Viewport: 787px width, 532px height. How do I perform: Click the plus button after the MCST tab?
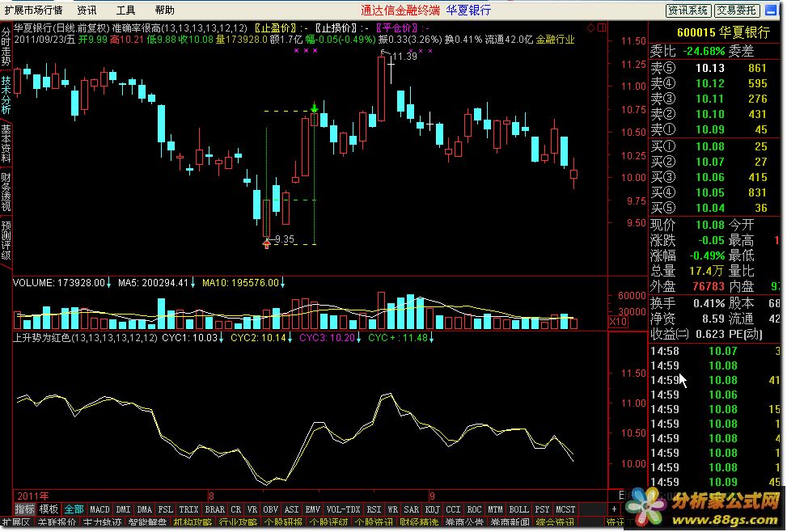pos(615,509)
